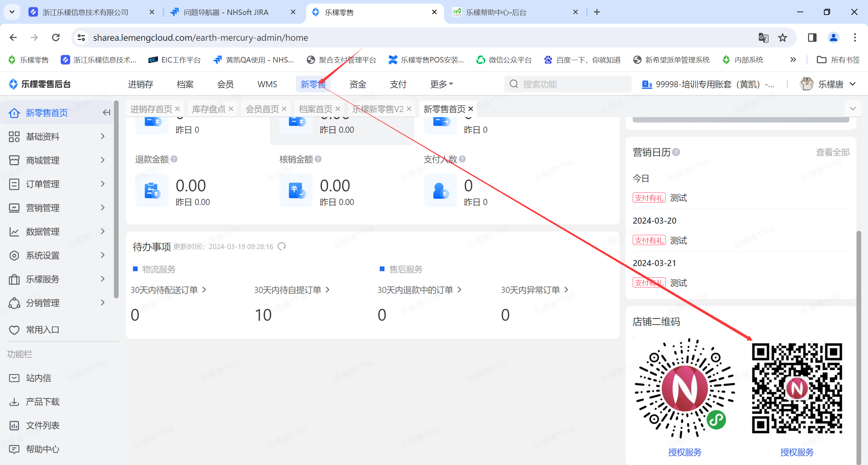The height and width of the screenshot is (465, 868).
Task: Select 新零售 top menu
Action: point(313,84)
